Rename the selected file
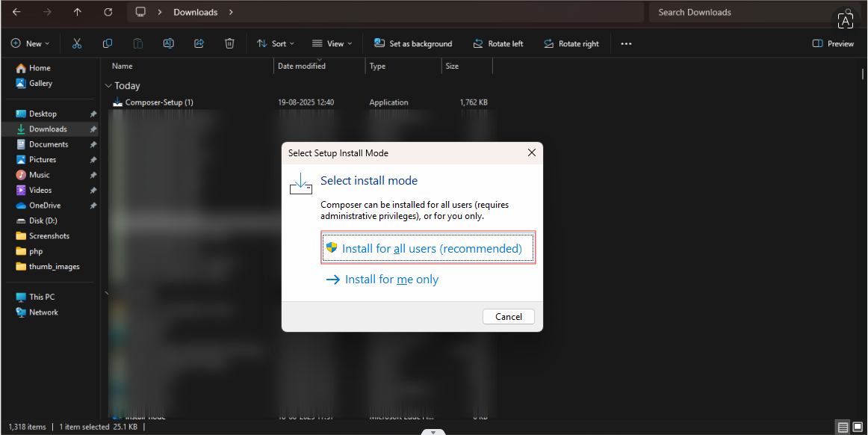This screenshot has width=868, height=435. pyautogui.click(x=169, y=44)
